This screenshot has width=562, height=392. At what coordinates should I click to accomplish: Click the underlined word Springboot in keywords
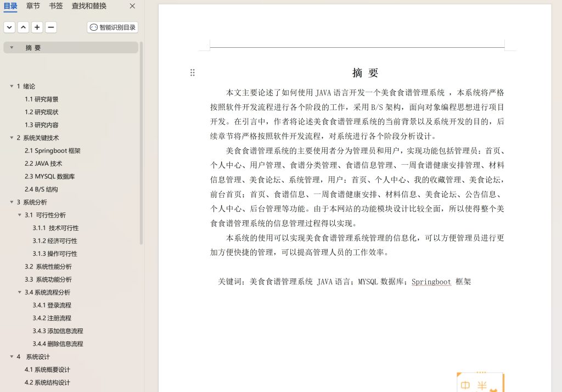[431, 282]
